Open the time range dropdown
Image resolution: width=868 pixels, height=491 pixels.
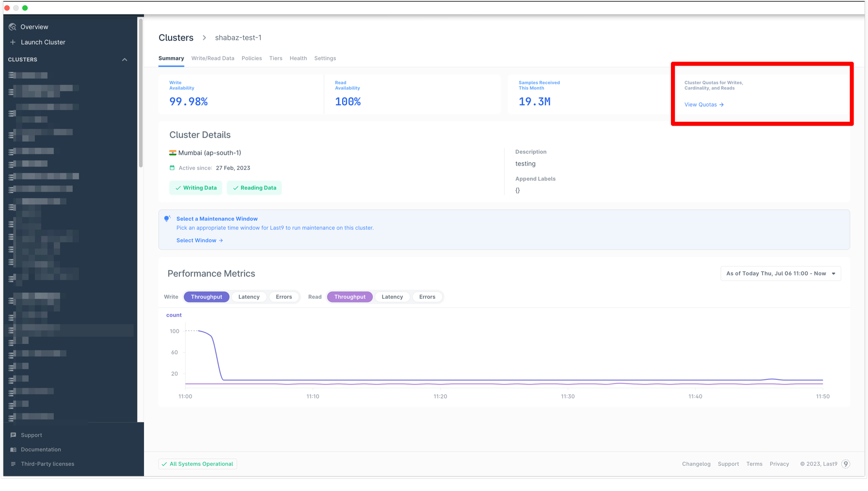(780, 274)
